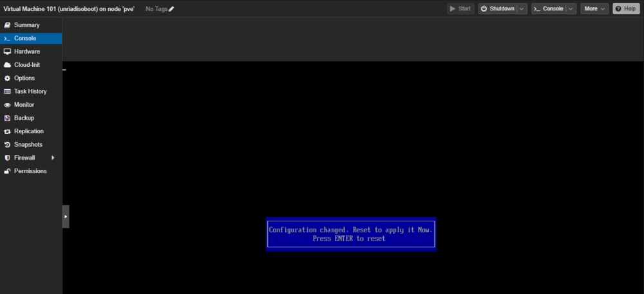Click the Permissions unlock icon
This screenshot has width=644, height=294.
tap(7, 171)
